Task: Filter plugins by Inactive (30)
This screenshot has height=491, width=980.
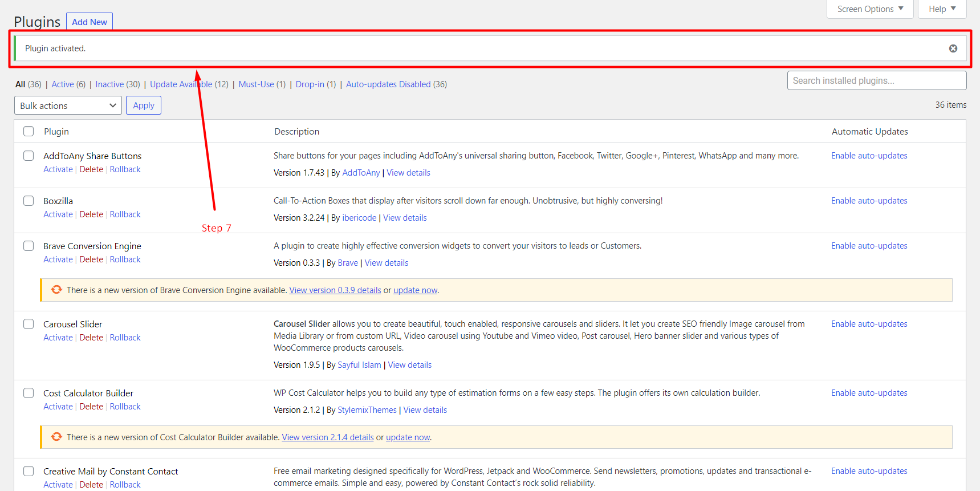Action: pyautogui.click(x=117, y=84)
